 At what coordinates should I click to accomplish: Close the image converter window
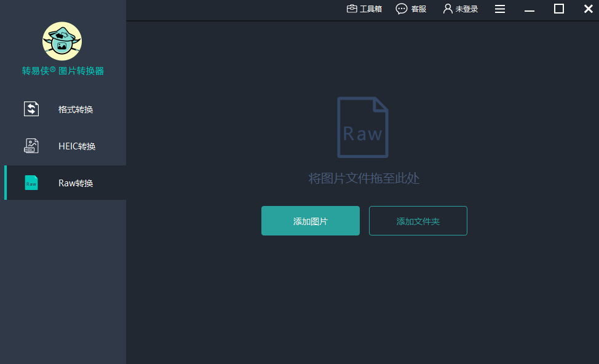coord(589,9)
